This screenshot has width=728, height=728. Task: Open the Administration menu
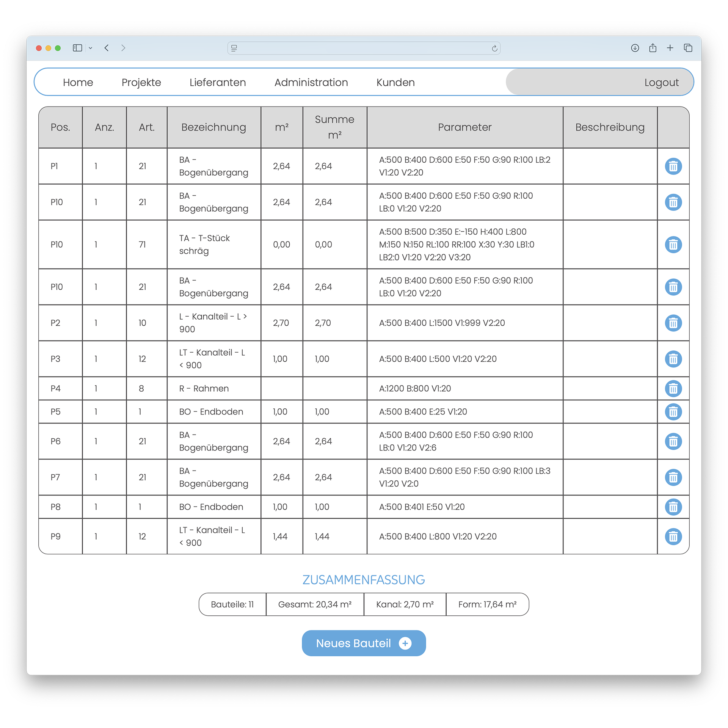pyautogui.click(x=311, y=82)
